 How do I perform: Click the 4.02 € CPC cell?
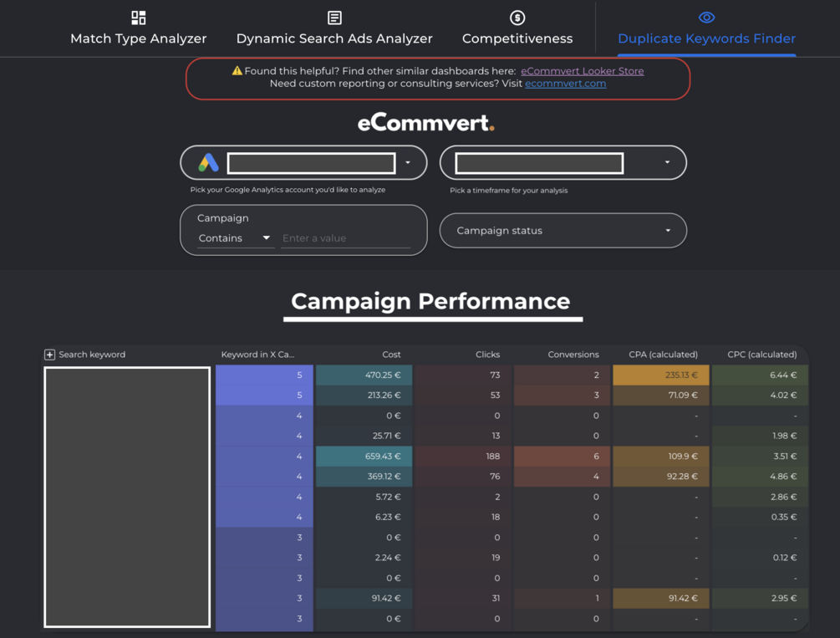point(760,396)
